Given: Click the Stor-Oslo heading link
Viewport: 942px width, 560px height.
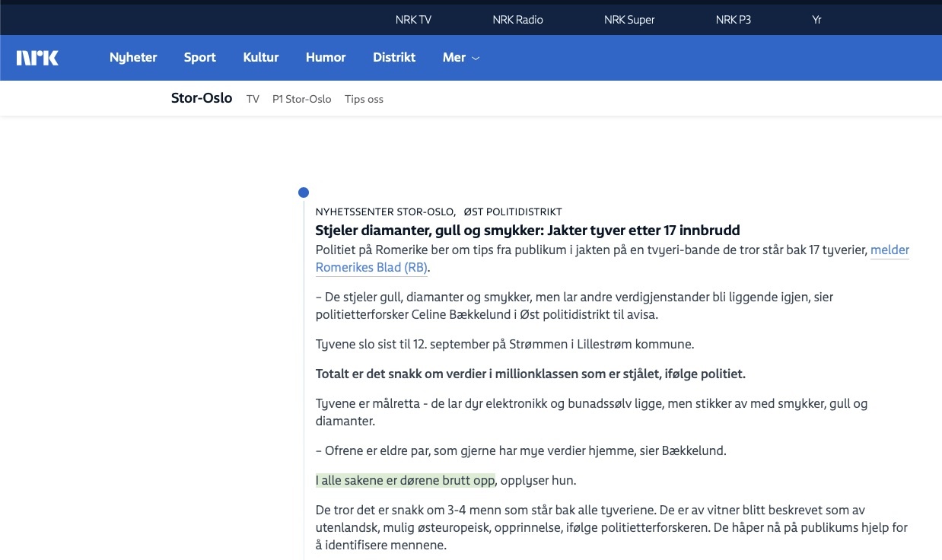Looking at the screenshot, I should pos(202,98).
